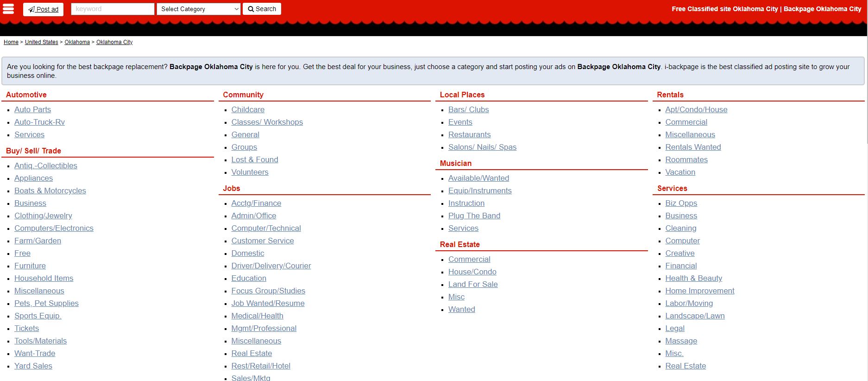This screenshot has height=381, width=868.
Task: Open Mgmt/Professional jobs
Action: (264, 328)
